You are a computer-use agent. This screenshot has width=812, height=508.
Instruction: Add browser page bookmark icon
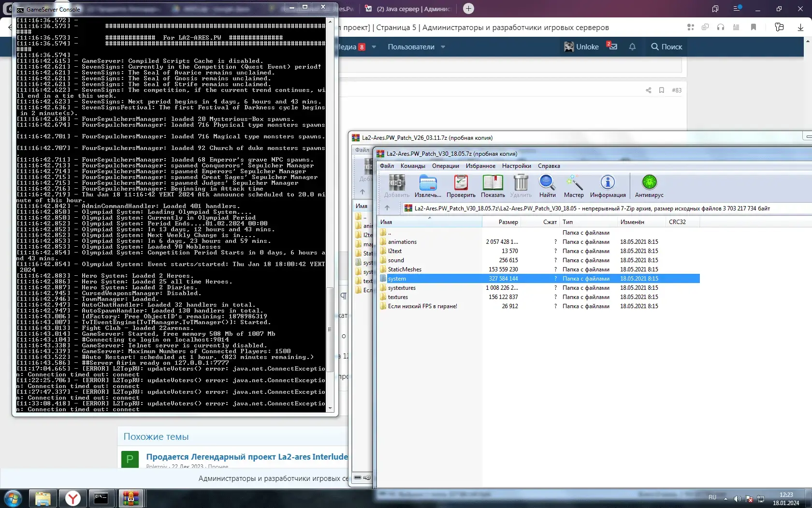point(754,27)
